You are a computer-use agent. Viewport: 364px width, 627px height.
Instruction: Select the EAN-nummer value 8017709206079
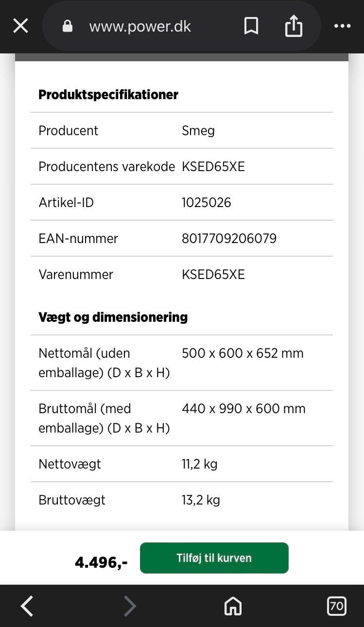[x=229, y=239]
